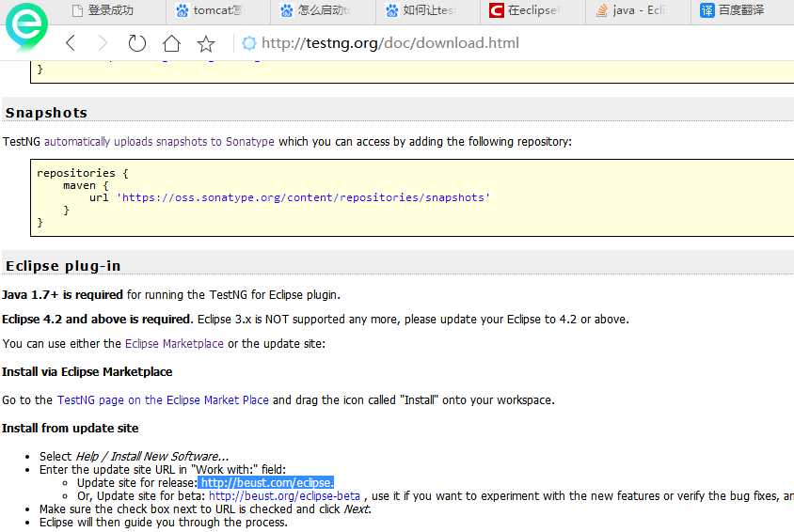Go back with the back arrow

71,43
